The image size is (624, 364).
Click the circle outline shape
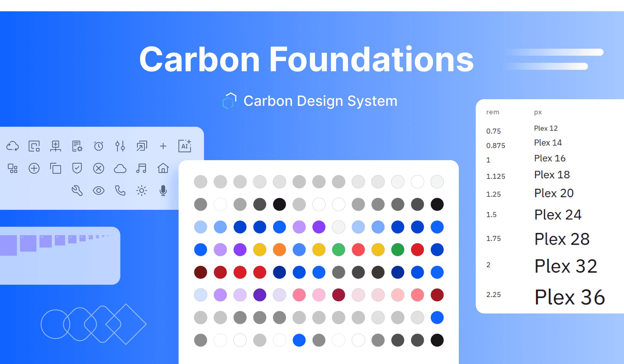pyautogui.click(x=56, y=324)
